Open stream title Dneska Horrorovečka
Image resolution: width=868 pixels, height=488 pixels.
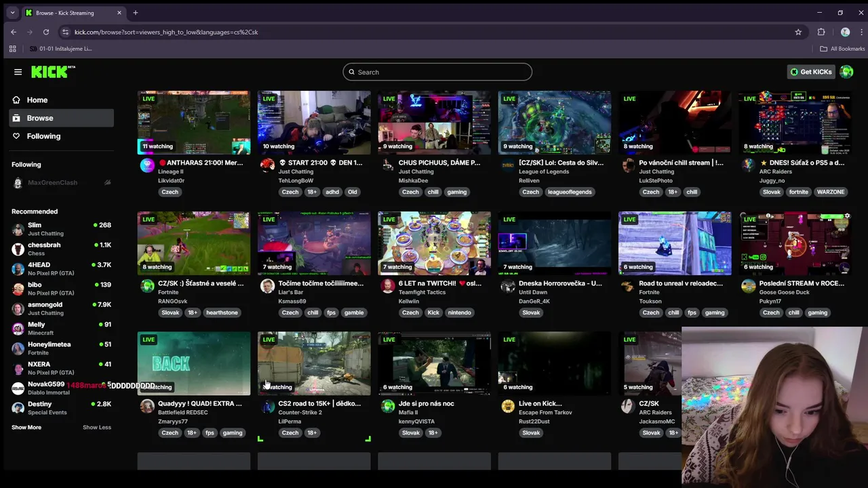pos(560,283)
